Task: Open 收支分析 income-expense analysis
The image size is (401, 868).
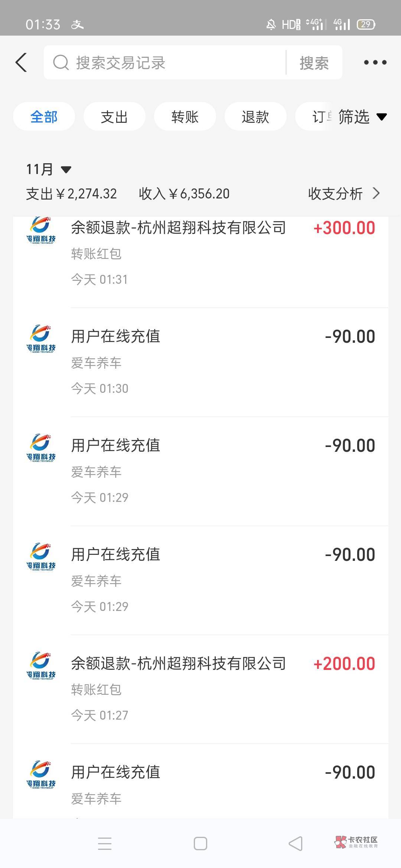Action: [x=343, y=194]
